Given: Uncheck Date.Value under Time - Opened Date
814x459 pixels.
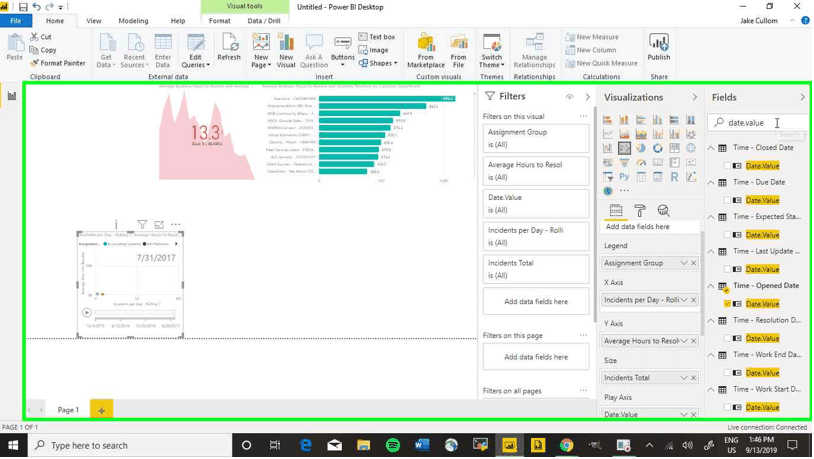Looking at the screenshot, I should (727, 304).
